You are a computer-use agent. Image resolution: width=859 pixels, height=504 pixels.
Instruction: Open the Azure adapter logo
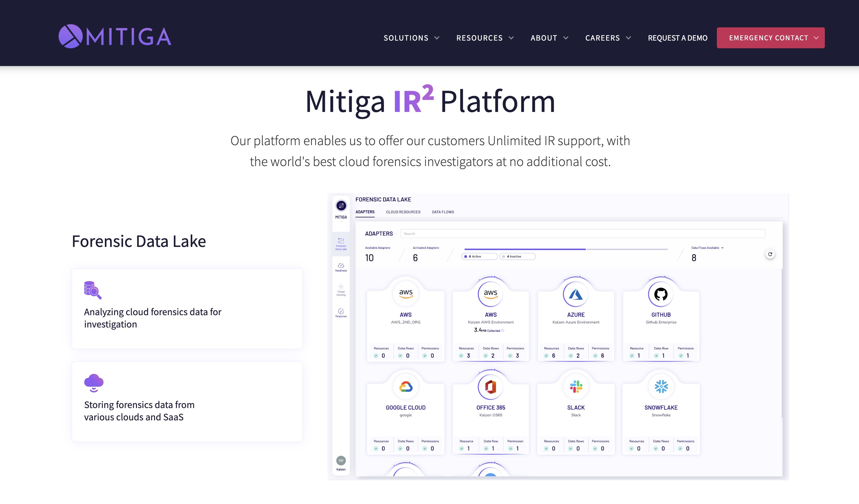click(576, 294)
